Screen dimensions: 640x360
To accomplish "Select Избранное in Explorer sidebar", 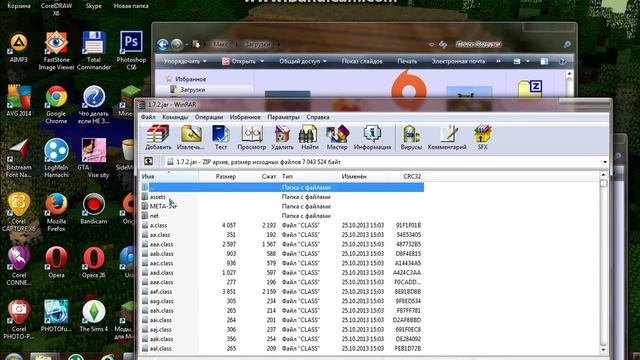I will coord(190,79).
